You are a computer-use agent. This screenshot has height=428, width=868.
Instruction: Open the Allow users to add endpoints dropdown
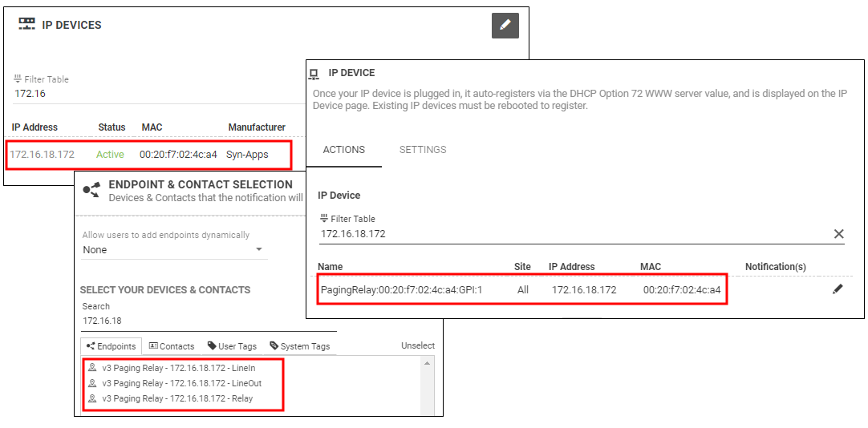click(x=174, y=250)
